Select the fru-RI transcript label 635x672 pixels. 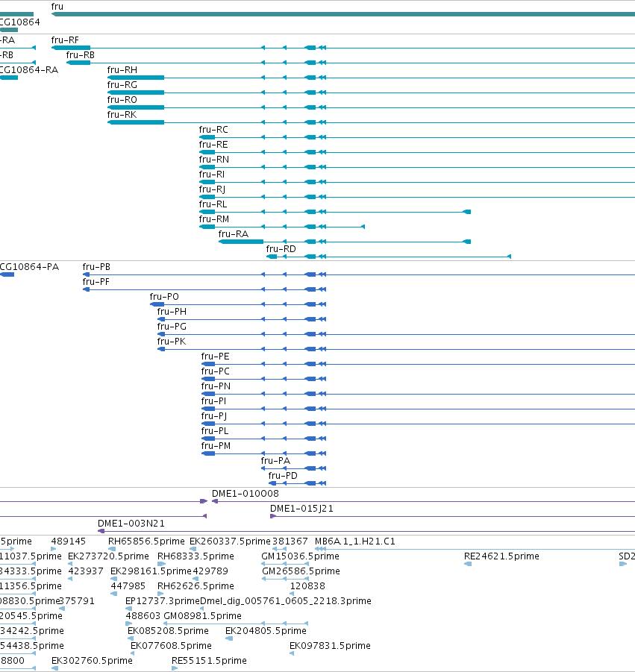click(x=212, y=175)
